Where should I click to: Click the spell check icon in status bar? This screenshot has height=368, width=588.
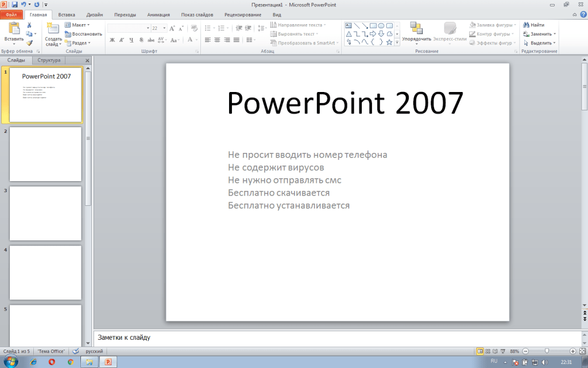click(75, 351)
